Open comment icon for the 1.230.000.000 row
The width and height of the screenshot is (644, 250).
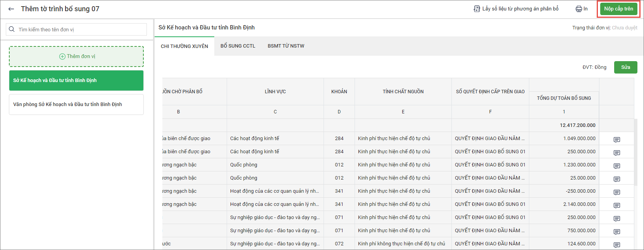(616, 166)
